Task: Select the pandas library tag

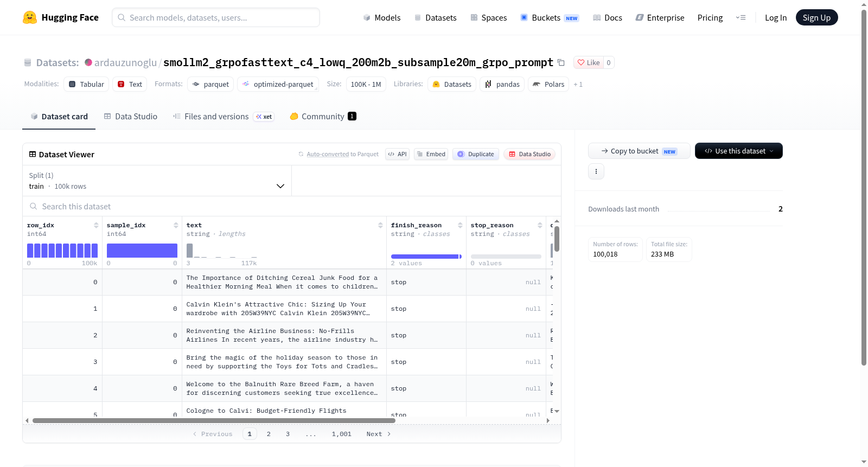Action: tap(502, 84)
